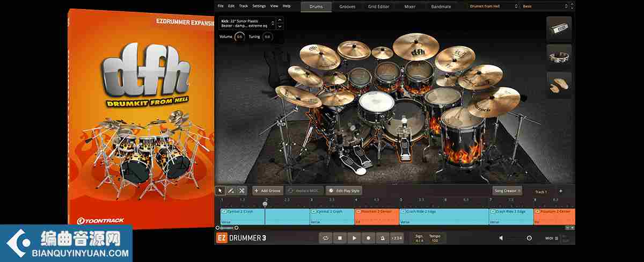Click the Sign. 4/4 time signature field
Image resolution: width=644 pixels, height=262 pixels.
[419, 238]
